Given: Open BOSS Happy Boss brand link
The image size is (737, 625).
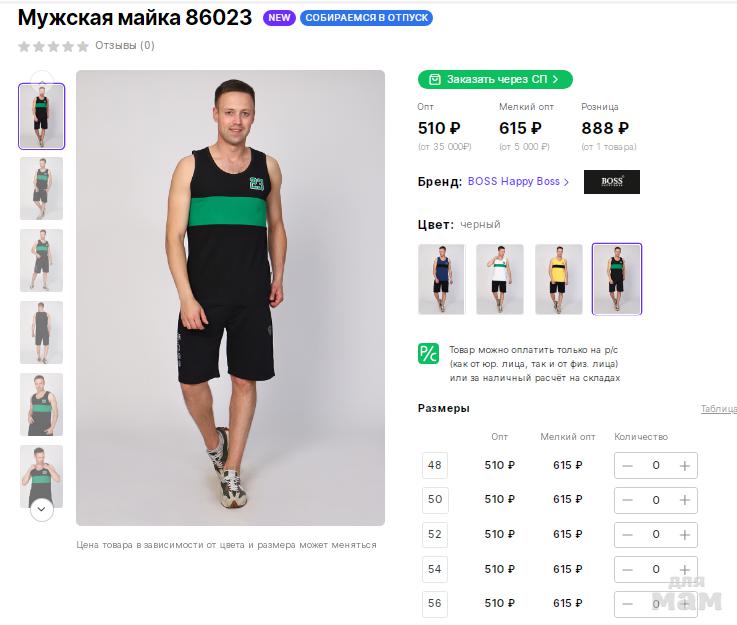Looking at the screenshot, I should (518, 182).
